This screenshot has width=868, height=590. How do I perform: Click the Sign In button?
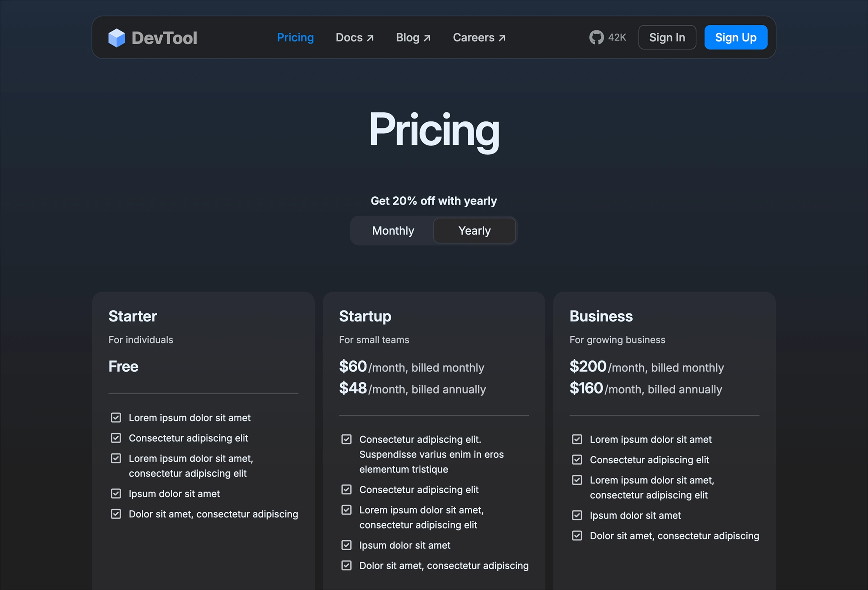pyautogui.click(x=667, y=37)
